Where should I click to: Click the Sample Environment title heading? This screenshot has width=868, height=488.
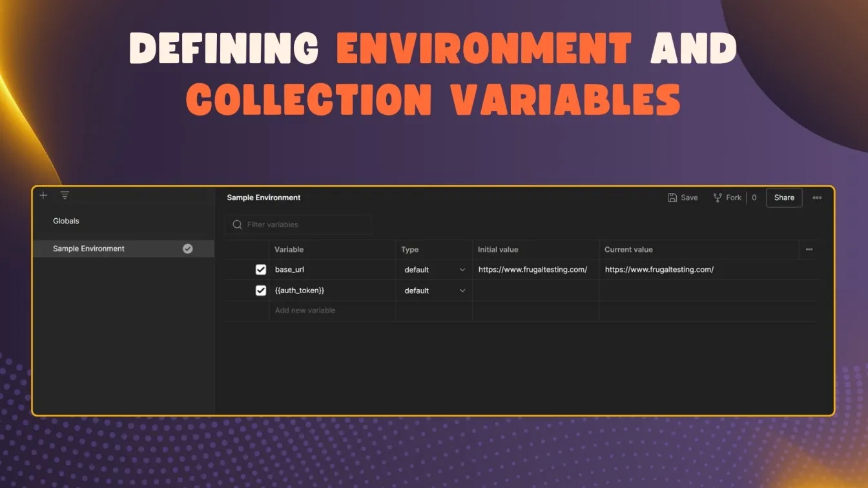tap(263, 198)
